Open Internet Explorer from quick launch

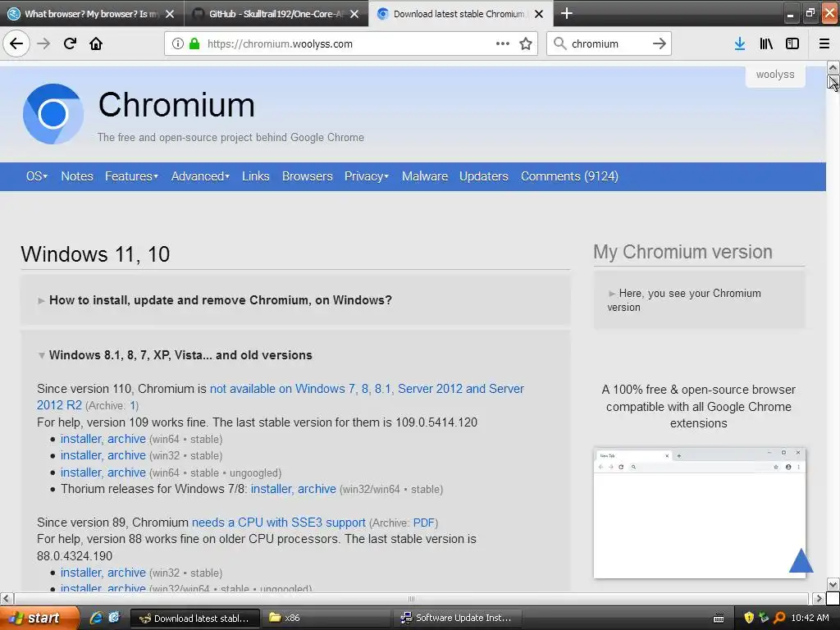[96, 618]
